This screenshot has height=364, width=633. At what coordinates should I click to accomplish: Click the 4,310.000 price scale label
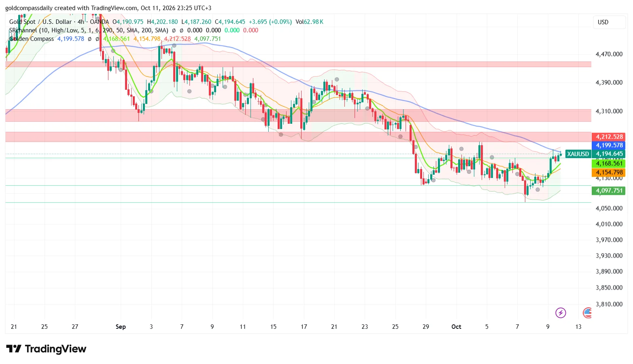click(609, 111)
